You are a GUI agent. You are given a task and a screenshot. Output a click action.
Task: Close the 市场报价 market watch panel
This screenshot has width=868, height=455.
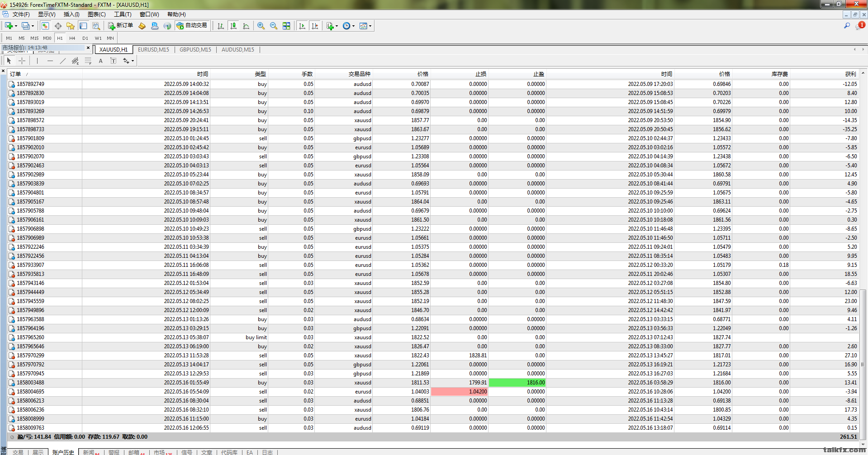tap(88, 47)
